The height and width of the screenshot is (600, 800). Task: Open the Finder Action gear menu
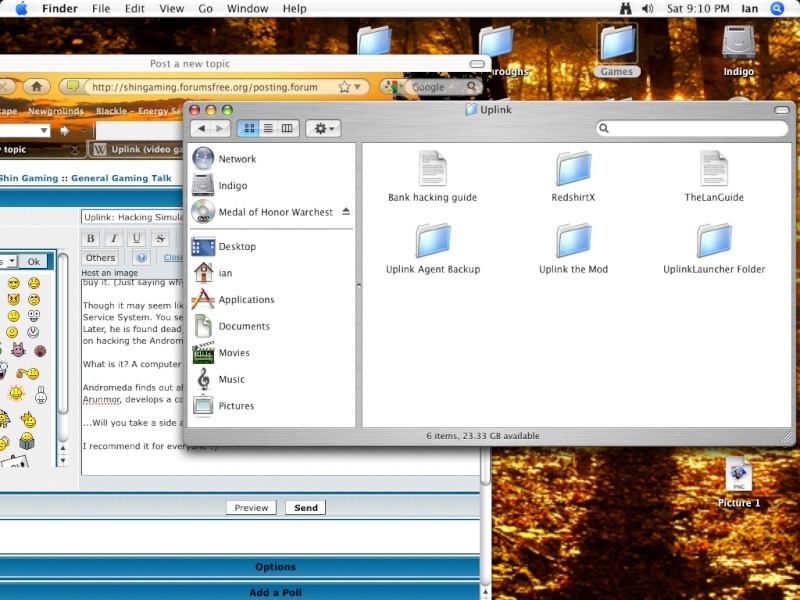[323, 129]
